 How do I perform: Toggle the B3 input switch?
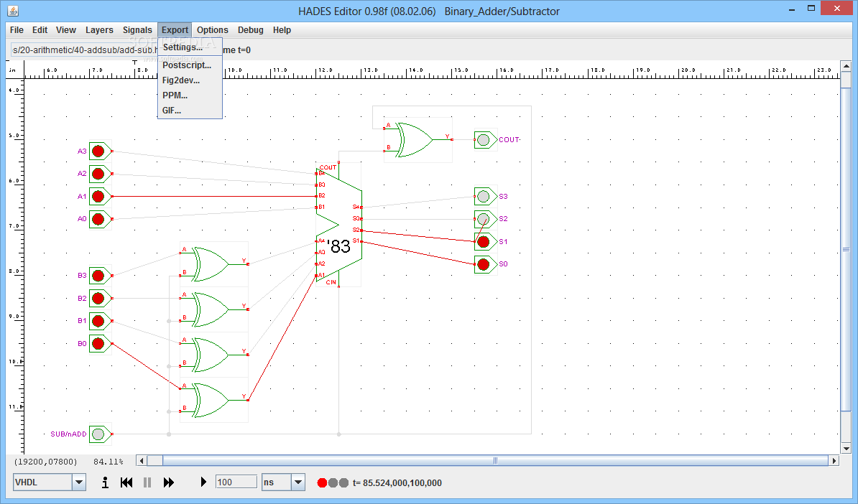[x=98, y=276]
